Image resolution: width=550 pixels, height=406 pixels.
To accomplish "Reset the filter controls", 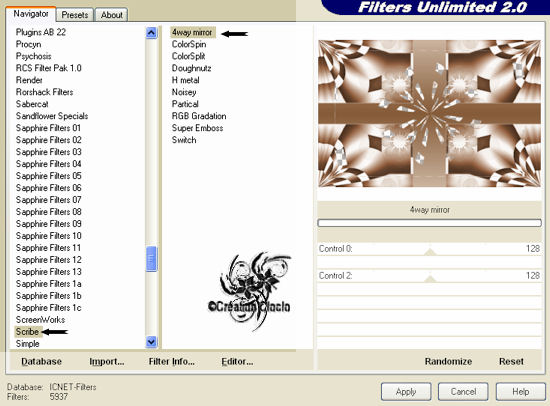I will click(511, 361).
